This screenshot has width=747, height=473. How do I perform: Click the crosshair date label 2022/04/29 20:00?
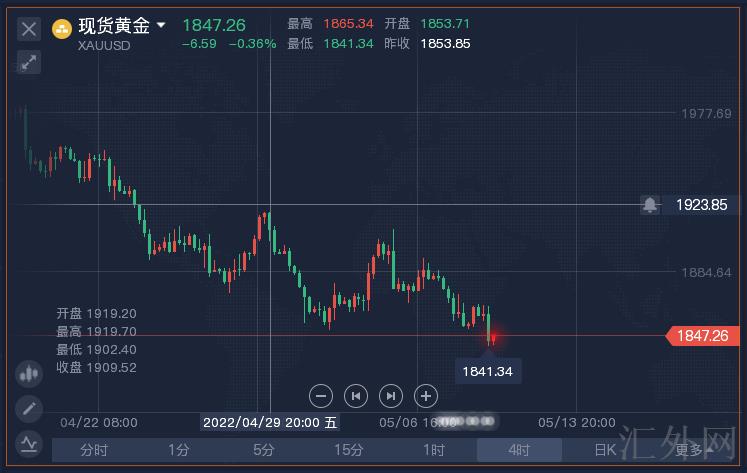tap(270, 423)
